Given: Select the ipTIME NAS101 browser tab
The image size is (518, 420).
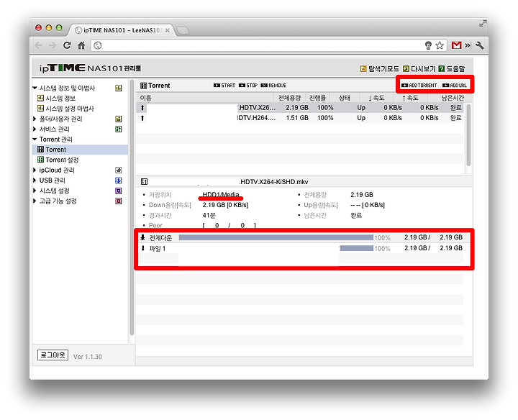Looking at the screenshot, I should tap(122, 30).
